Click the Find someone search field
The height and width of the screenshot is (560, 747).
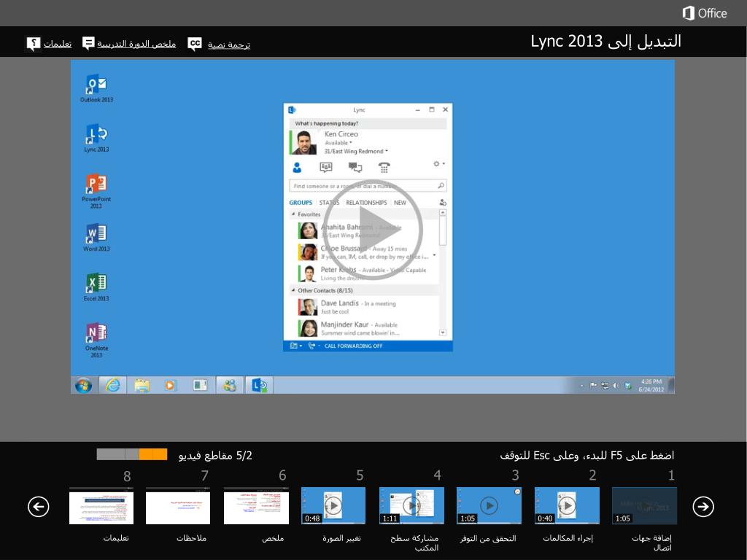[368, 186]
